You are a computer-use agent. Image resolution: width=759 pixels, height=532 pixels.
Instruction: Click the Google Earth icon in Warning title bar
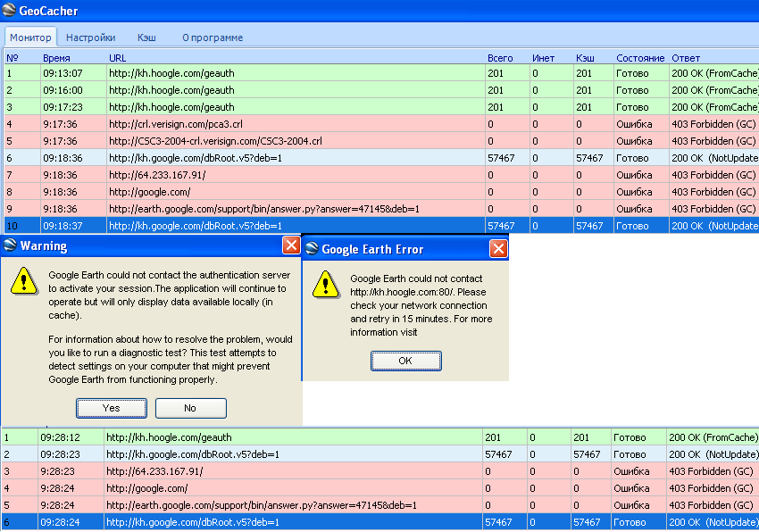pyautogui.click(x=10, y=245)
